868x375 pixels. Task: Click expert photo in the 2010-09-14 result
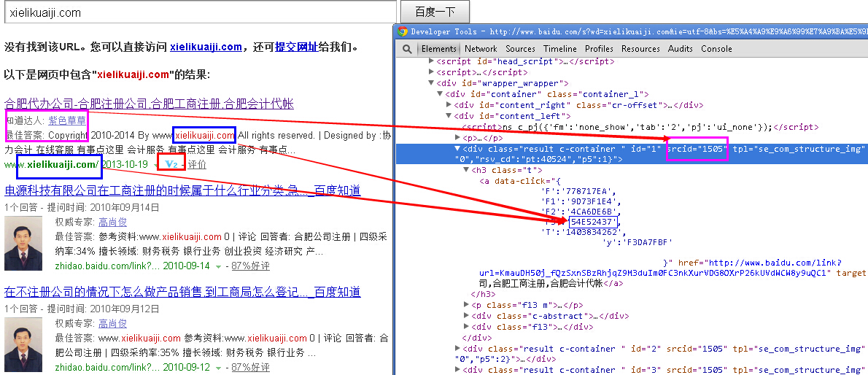(23, 243)
